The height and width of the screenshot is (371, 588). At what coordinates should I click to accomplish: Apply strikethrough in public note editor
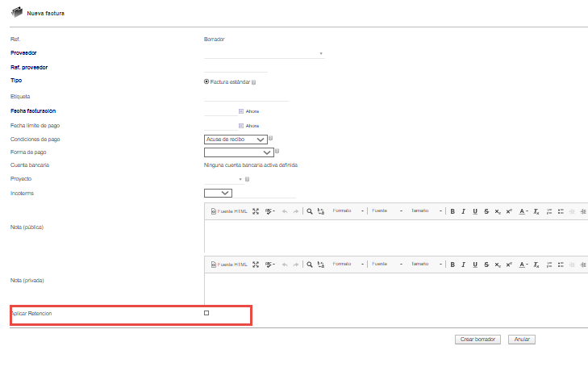pyautogui.click(x=486, y=211)
